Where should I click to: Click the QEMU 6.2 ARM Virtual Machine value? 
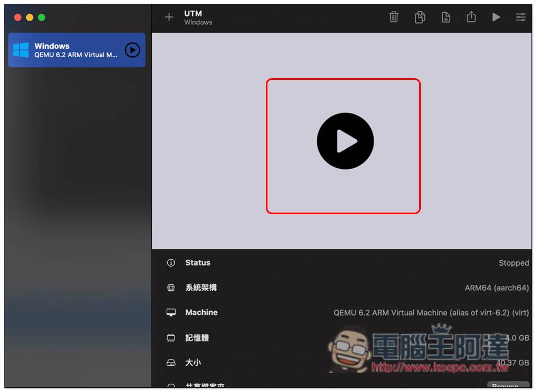tap(431, 313)
